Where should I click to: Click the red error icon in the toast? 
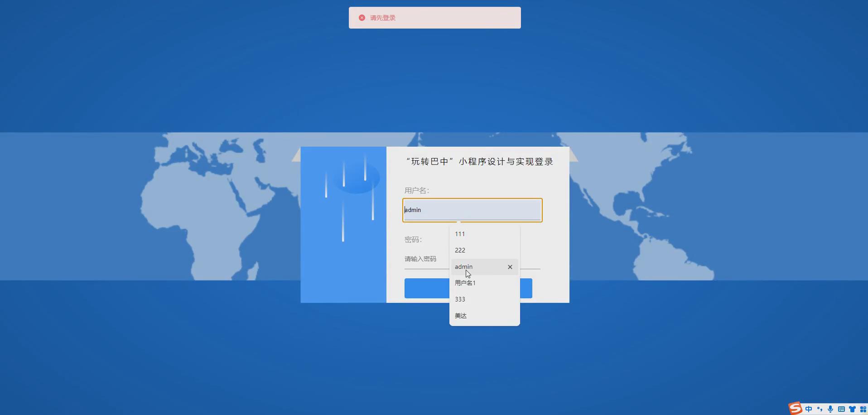(361, 17)
